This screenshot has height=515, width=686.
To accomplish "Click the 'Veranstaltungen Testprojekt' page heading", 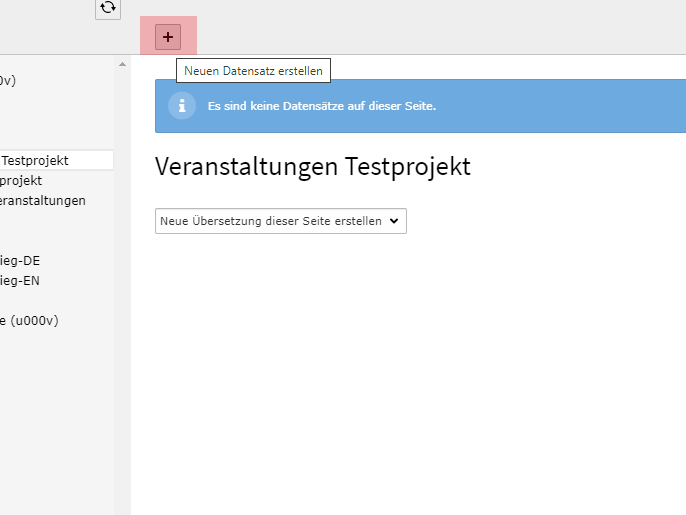I will pos(312,166).
